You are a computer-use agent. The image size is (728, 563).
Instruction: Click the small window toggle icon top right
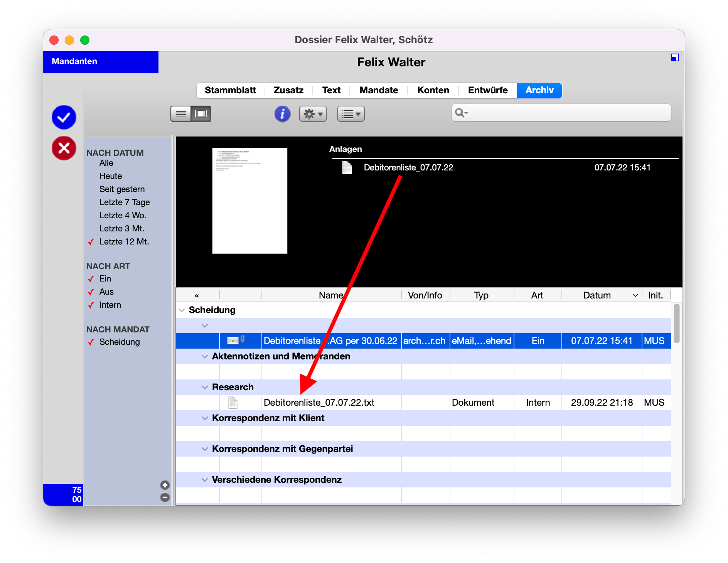(x=675, y=57)
